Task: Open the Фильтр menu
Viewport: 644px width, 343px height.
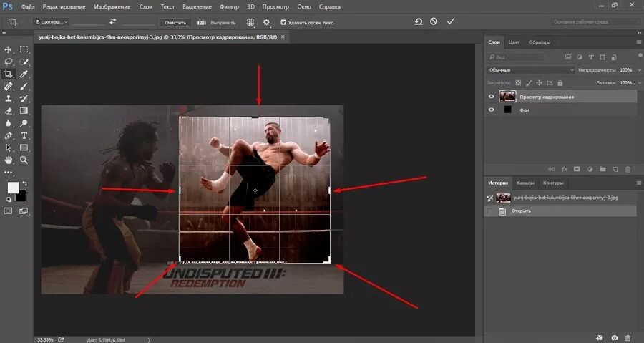Action: 229,6
